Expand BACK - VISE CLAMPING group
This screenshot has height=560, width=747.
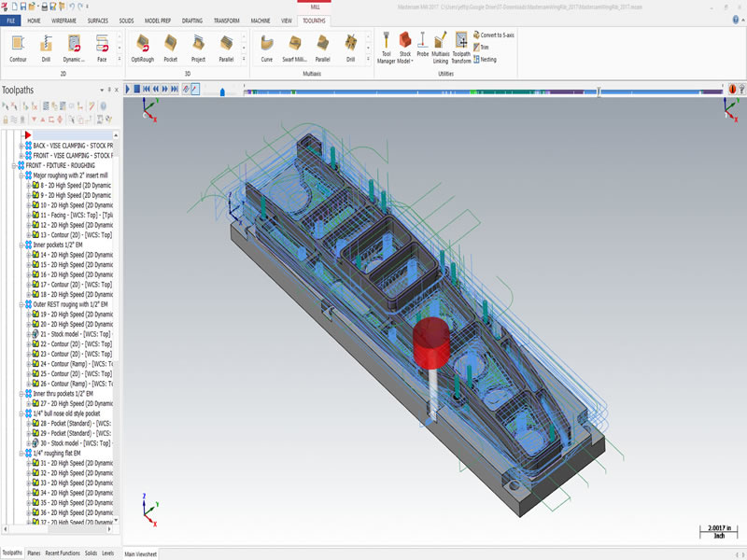21,146
